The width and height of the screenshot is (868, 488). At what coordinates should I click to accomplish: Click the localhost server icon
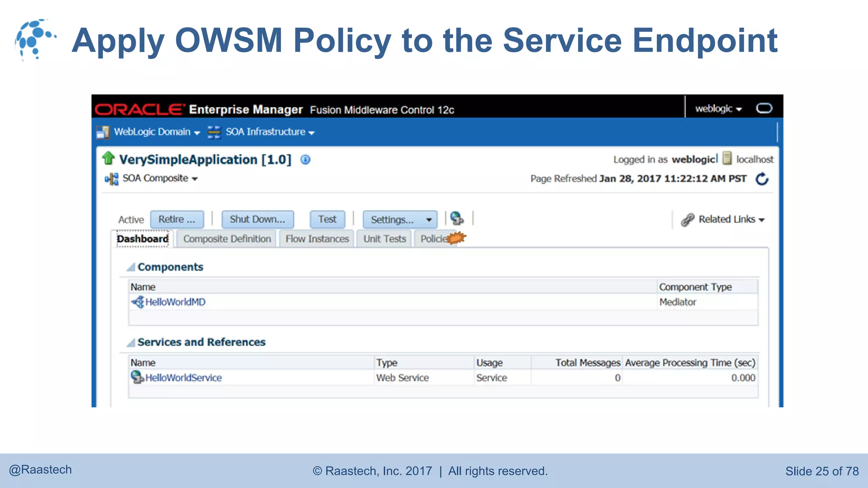click(x=727, y=158)
